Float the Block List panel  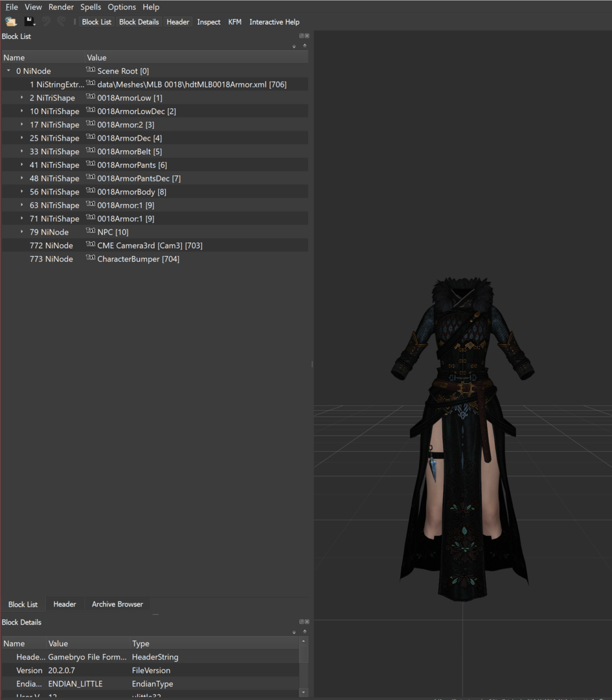pos(301,36)
